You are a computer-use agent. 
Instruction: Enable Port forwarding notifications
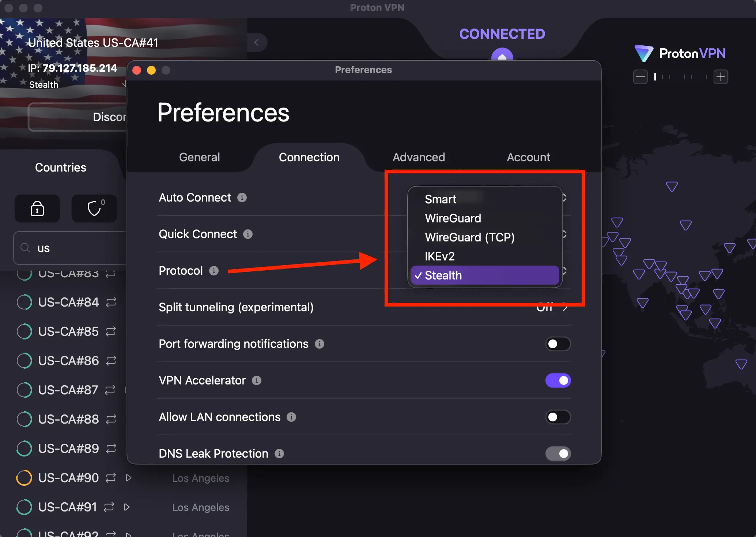pyautogui.click(x=557, y=344)
